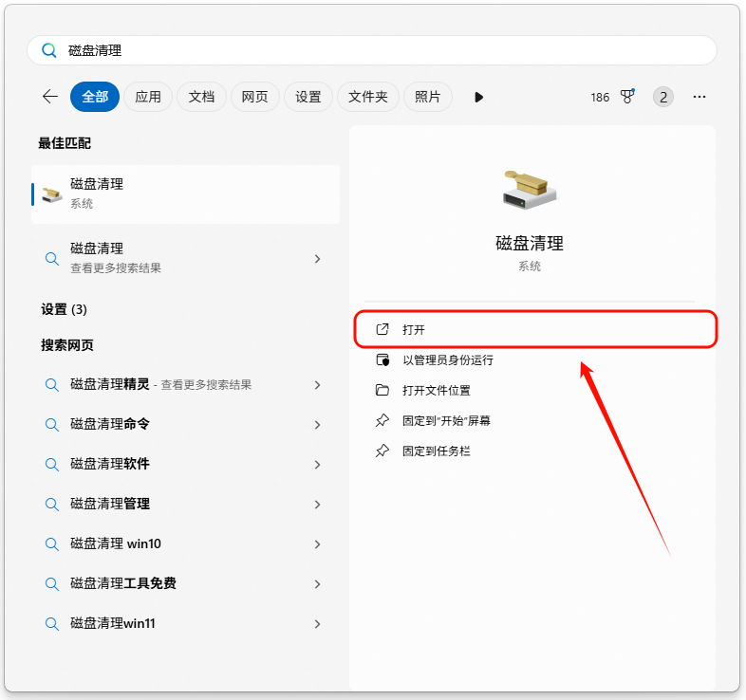Click the admin shield icon
The width and height of the screenshot is (746, 700).
[x=382, y=360]
